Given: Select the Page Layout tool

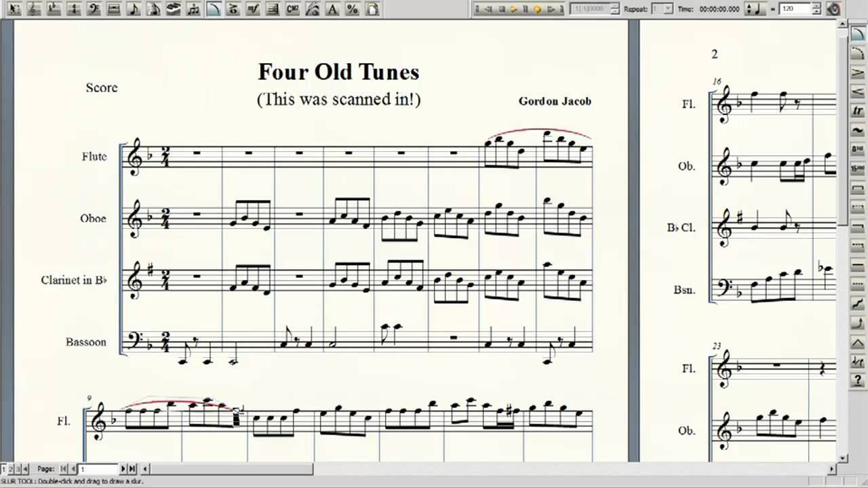Looking at the screenshot, I should tap(372, 9).
